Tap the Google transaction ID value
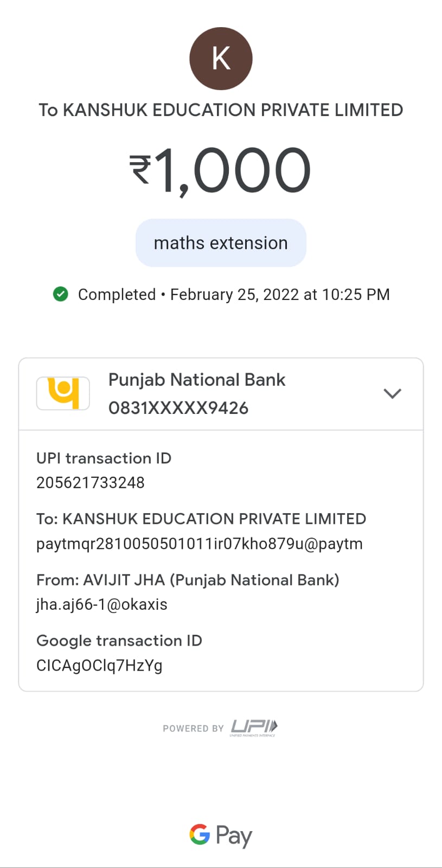Viewport: 442px width, 868px height. click(99, 666)
